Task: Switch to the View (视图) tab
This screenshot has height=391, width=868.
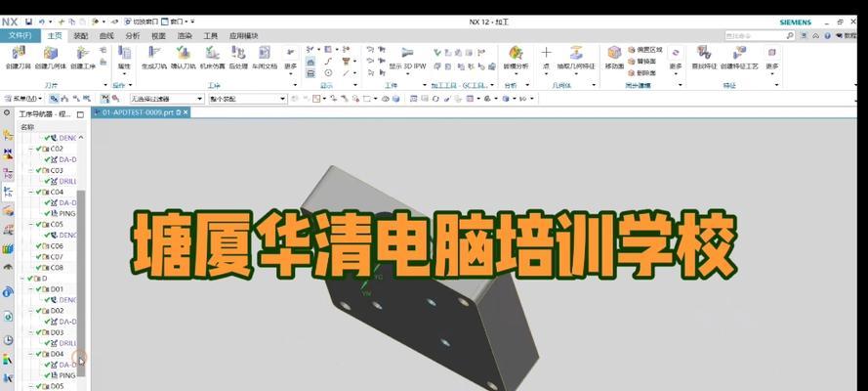Action: 158,36
